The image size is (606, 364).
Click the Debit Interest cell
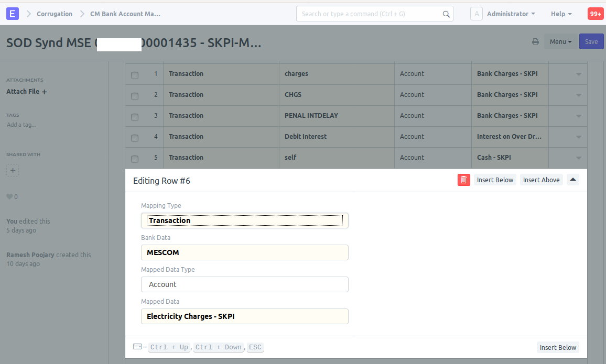pyautogui.click(x=337, y=137)
